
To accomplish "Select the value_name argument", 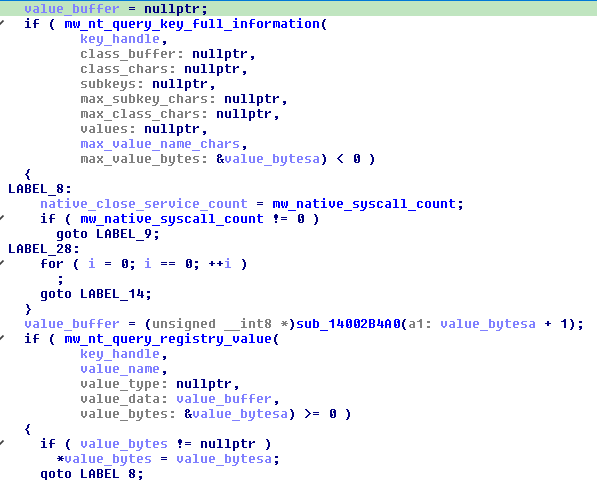I will (120, 368).
